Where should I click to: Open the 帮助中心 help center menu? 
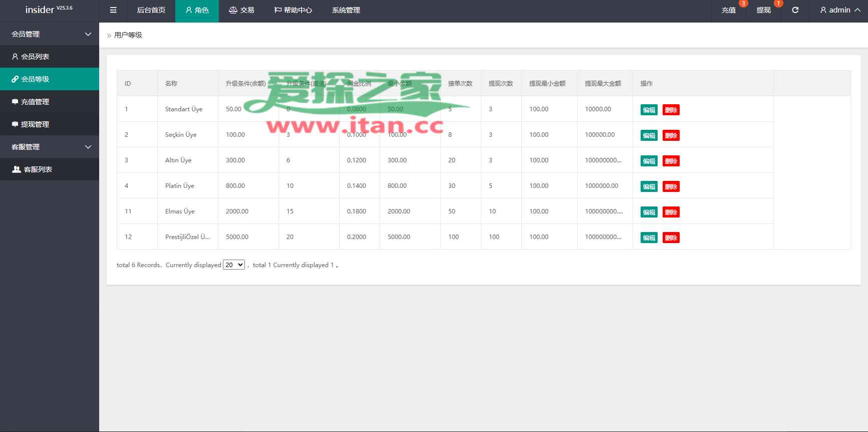pyautogui.click(x=293, y=10)
